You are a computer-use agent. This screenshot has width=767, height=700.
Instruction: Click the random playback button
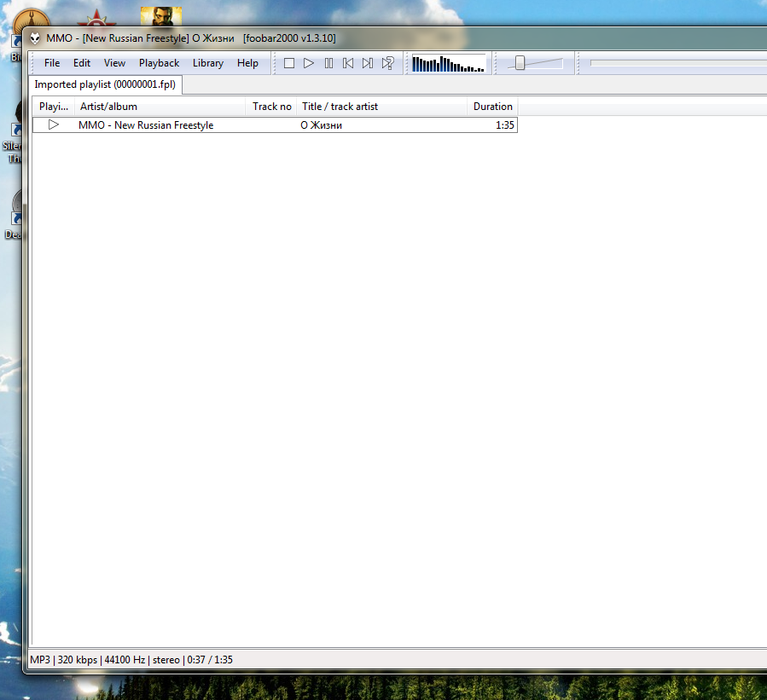click(x=388, y=63)
